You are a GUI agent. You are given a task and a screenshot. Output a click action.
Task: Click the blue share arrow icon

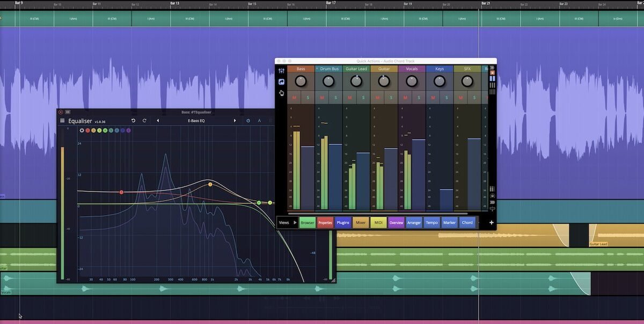pos(281,82)
